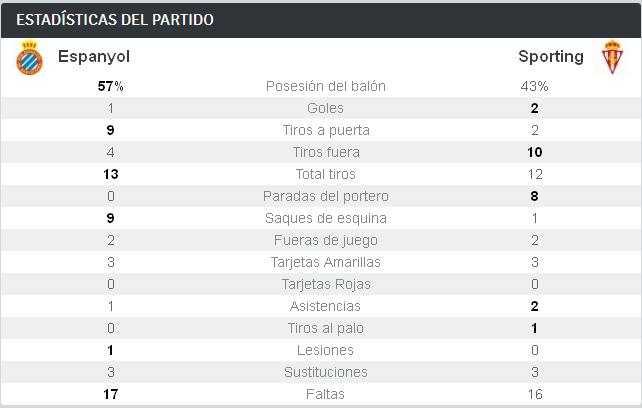Select the Paradas del portero label
This screenshot has height=409, width=642.
(325, 196)
